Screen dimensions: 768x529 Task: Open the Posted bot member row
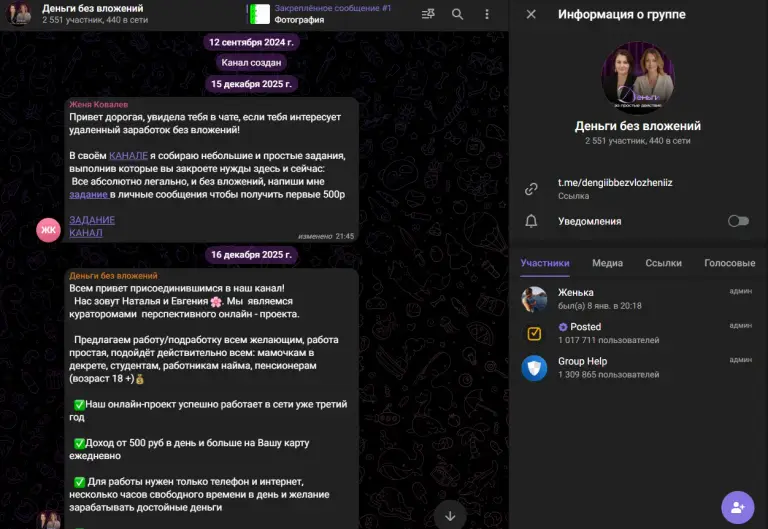tap(638, 333)
